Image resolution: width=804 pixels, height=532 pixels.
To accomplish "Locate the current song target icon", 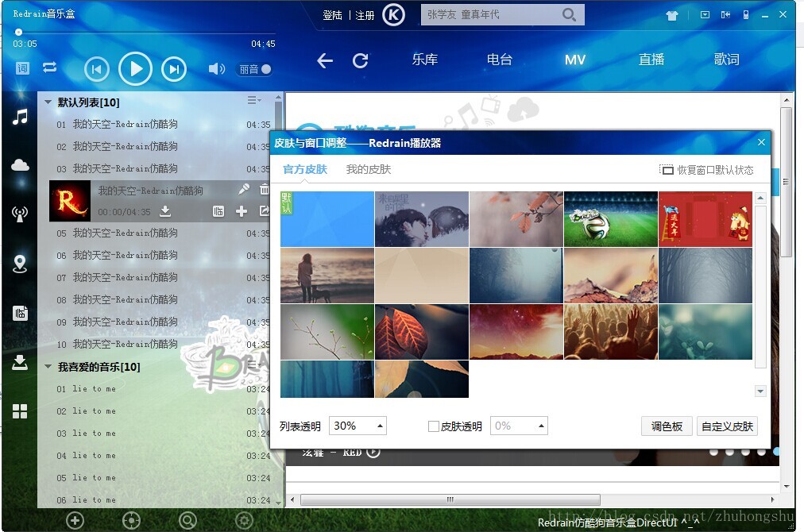I will 131,521.
